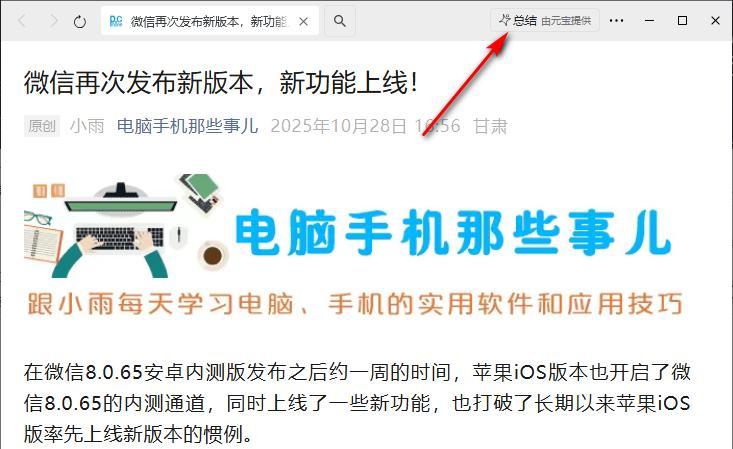
Task: Open the 电脑手机那些事儿 account link
Action: click(187, 126)
